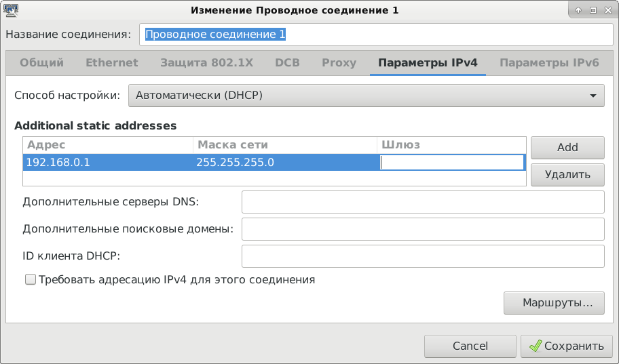
Task: Click the DHCP client ID field
Action: click(x=422, y=256)
